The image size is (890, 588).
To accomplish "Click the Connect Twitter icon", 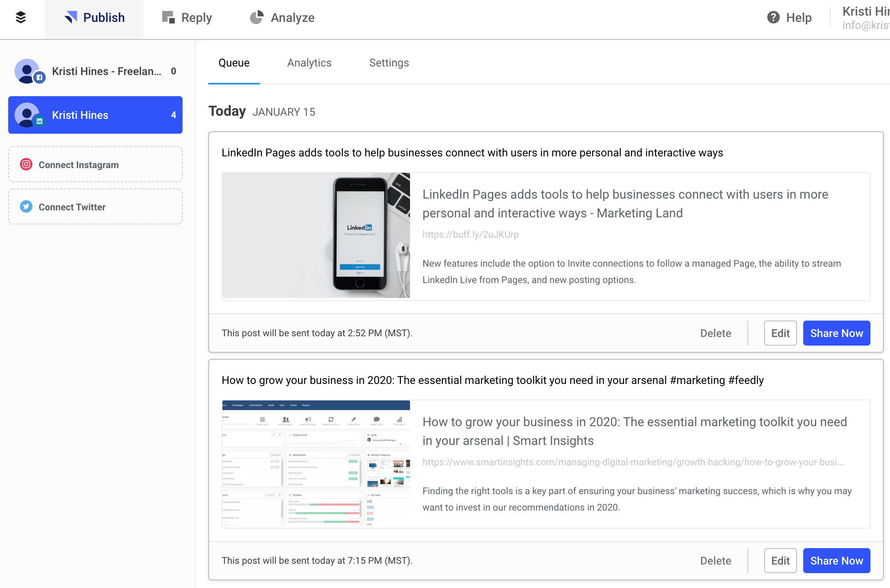I will point(25,207).
